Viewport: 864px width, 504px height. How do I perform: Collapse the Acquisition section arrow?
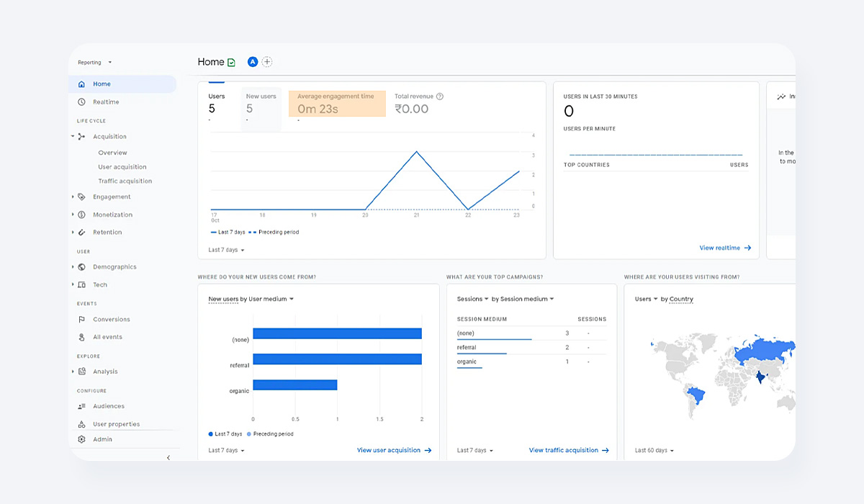click(x=73, y=137)
